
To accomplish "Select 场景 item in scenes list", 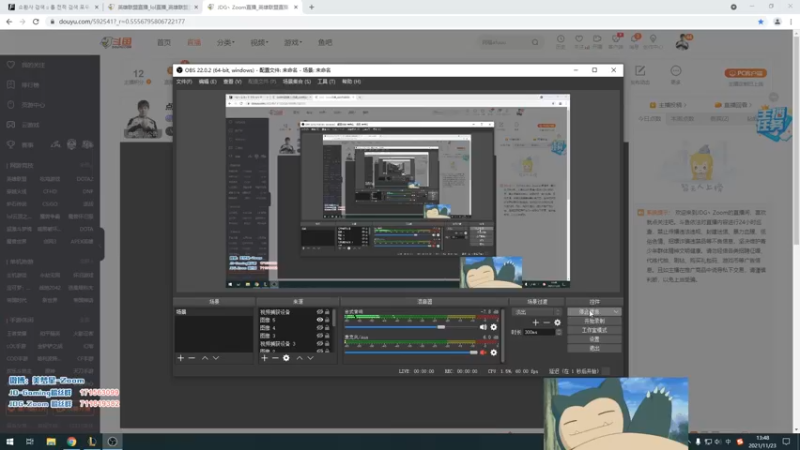I will click(x=214, y=312).
